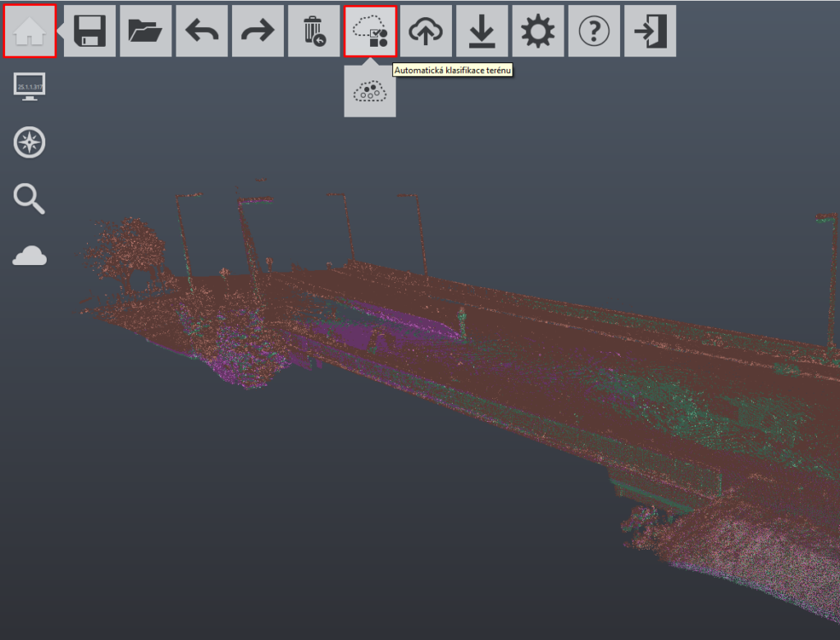This screenshot has width=840, height=640.
Task: Open a file using the folder icon
Action: [146, 31]
